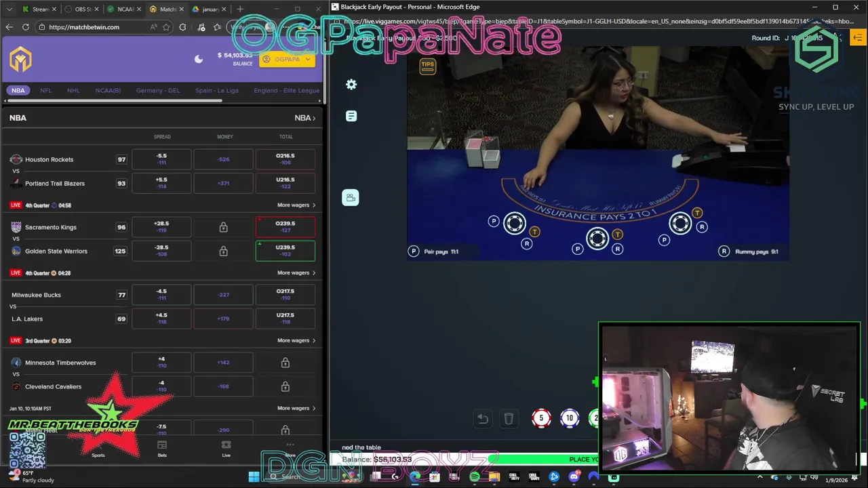Screen dimensions: 868x488
Task: Place bet on the center seat circle
Action: (x=597, y=238)
